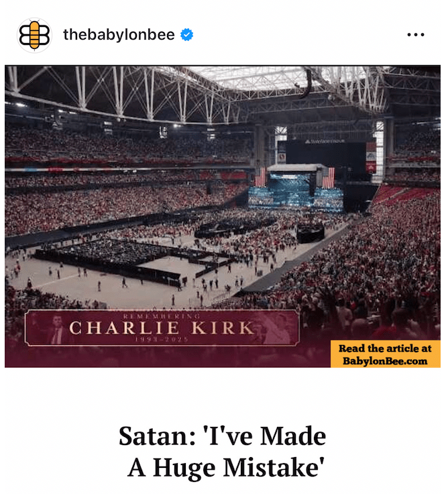The width and height of the screenshot is (448, 494).
Task: Click the CHARLIE KIRK name text
Action: 162,328
